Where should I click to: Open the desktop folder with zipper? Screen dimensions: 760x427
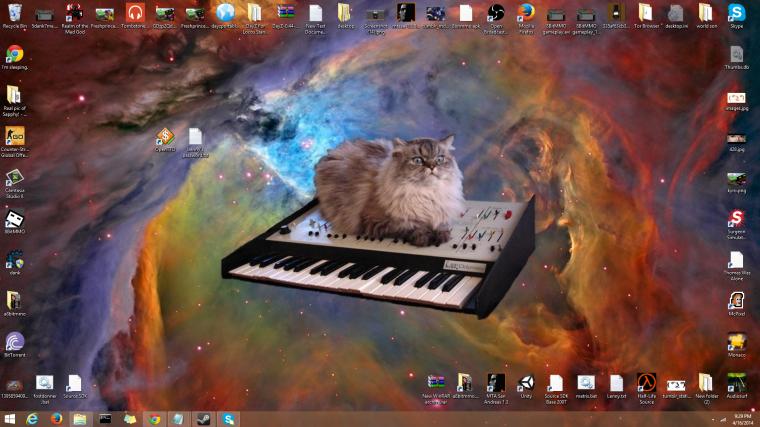pyautogui.click(x=345, y=16)
